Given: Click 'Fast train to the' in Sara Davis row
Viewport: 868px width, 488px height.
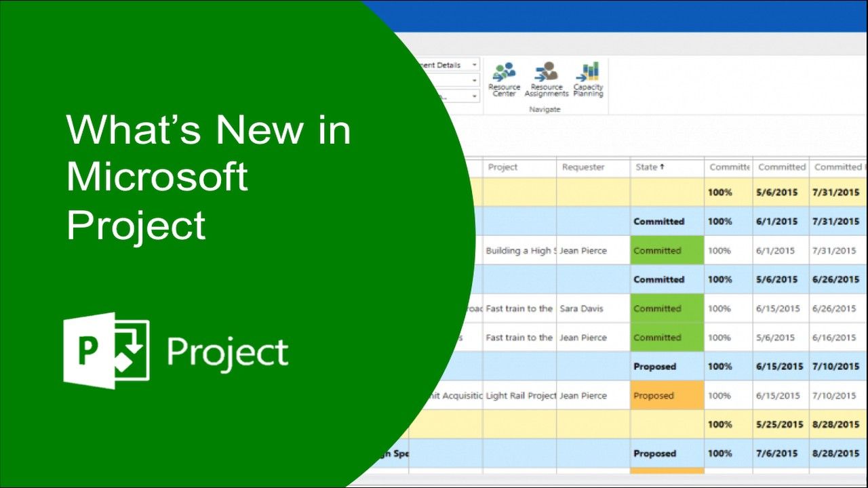Looking at the screenshot, I should pyautogui.click(x=519, y=308).
